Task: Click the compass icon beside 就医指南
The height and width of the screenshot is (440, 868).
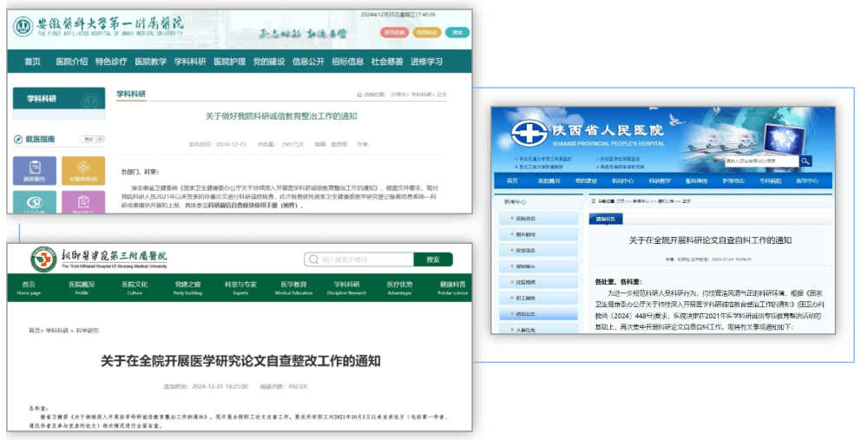Action: pos(18,139)
